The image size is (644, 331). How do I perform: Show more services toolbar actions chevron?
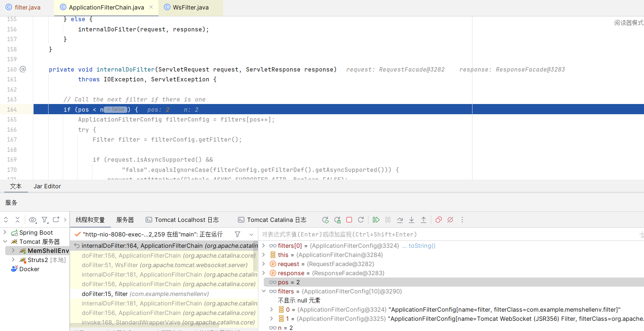click(65, 220)
